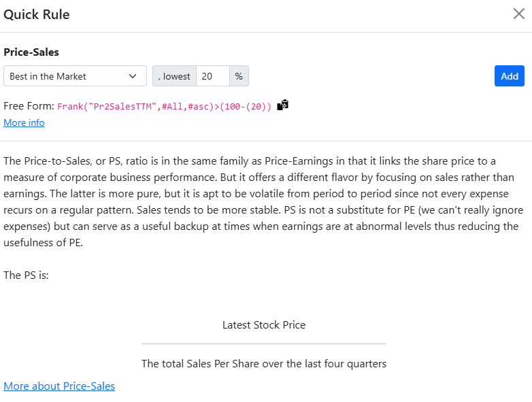The height and width of the screenshot is (402, 532).
Task: Copy the free form formula to clipboard
Action: click(283, 105)
